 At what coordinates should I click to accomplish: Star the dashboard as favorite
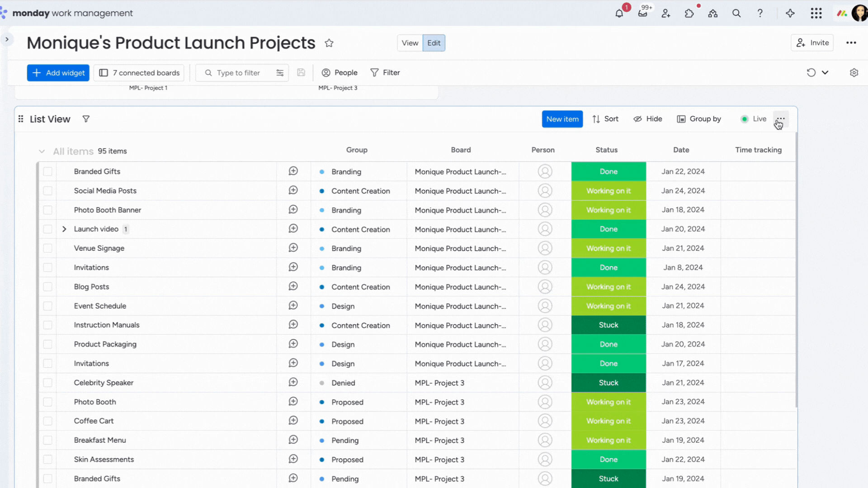(x=329, y=43)
